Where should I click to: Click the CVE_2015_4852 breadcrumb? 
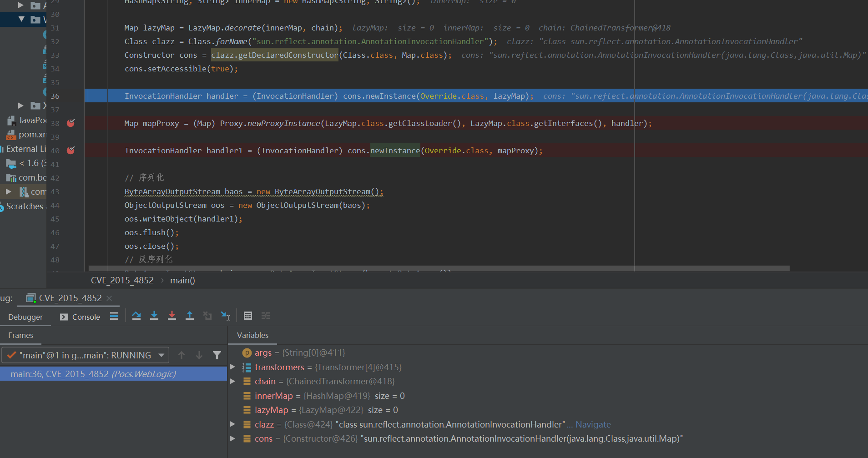pos(122,280)
